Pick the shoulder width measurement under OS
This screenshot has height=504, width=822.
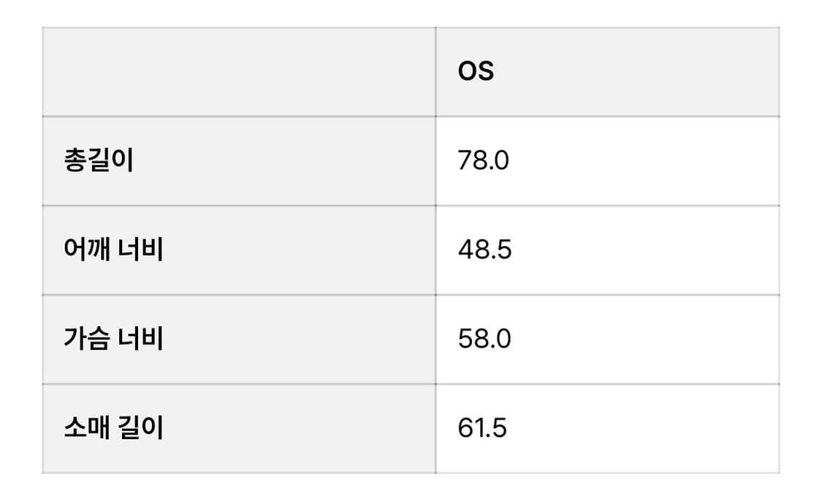tap(484, 250)
